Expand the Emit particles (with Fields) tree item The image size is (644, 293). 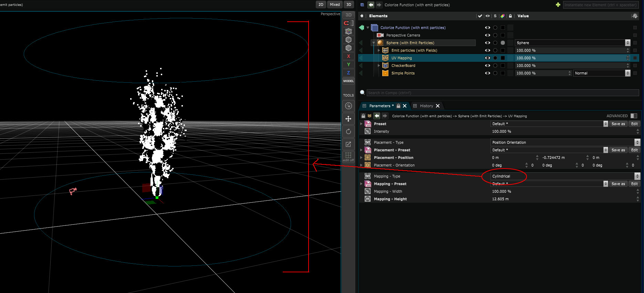coord(379,50)
